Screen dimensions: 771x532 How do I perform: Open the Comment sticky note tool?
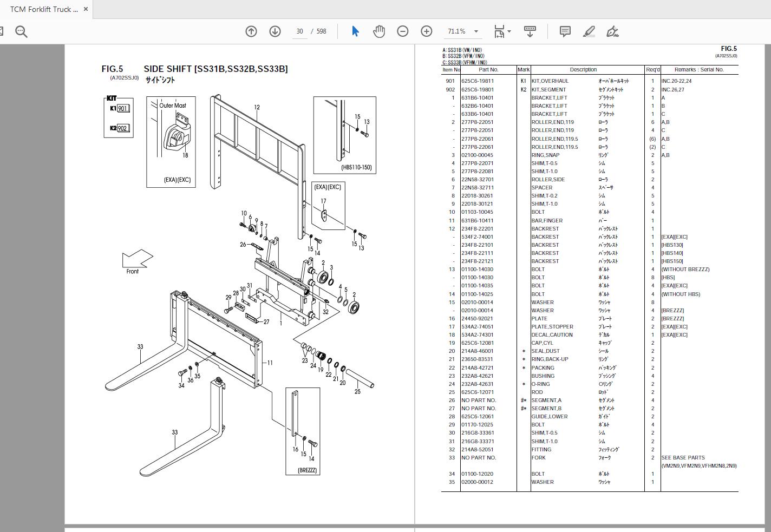[565, 31]
